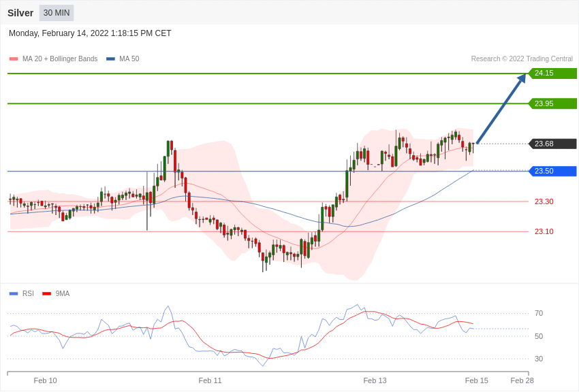Click the RSI 30 level label

[x=539, y=359]
